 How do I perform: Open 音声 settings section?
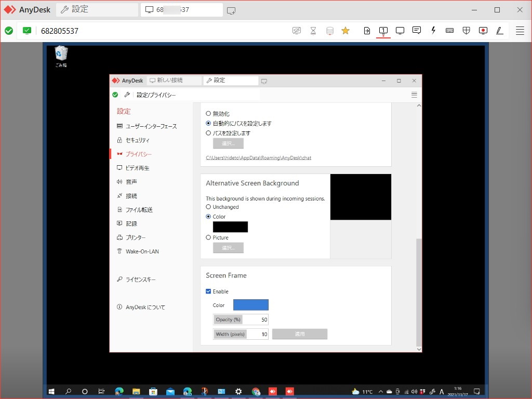(127, 182)
